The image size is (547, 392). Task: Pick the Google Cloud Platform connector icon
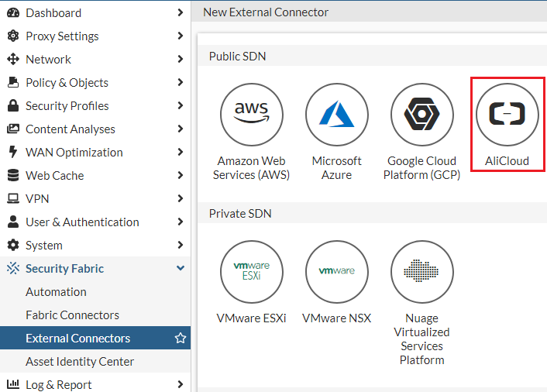[x=422, y=115]
